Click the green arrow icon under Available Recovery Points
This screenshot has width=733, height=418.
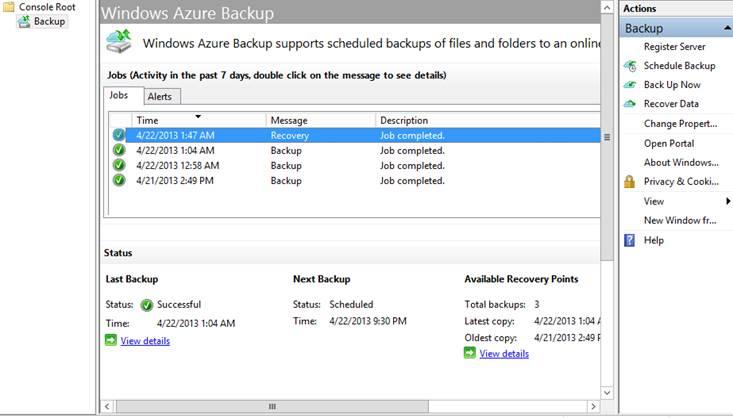coord(470,353)
